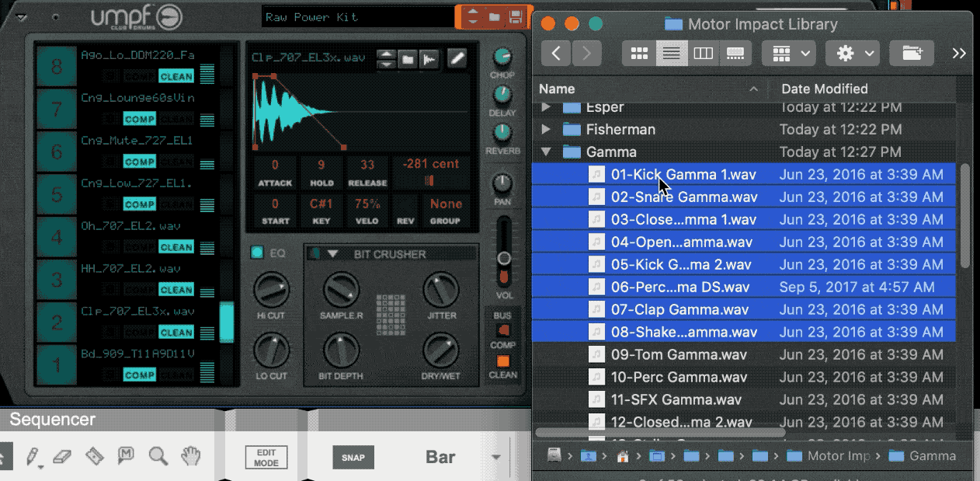Image resolution: width=980 pixels, height=481 pixels.
Task: Click the EDIT MODE button
Action: pyautogui.click(x=266, y=457)
